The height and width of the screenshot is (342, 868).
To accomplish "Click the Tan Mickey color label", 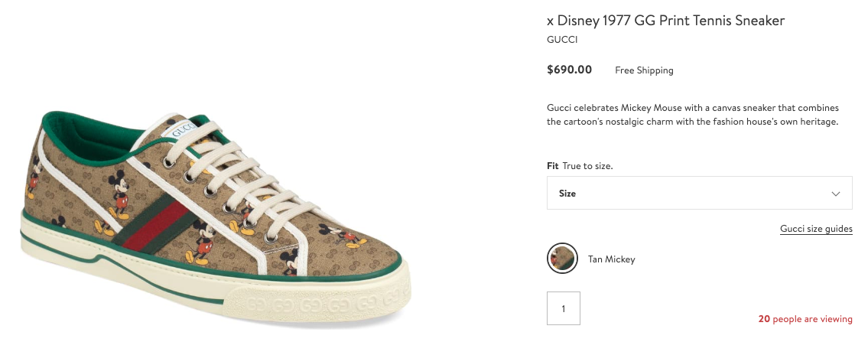I will [611, 259].
